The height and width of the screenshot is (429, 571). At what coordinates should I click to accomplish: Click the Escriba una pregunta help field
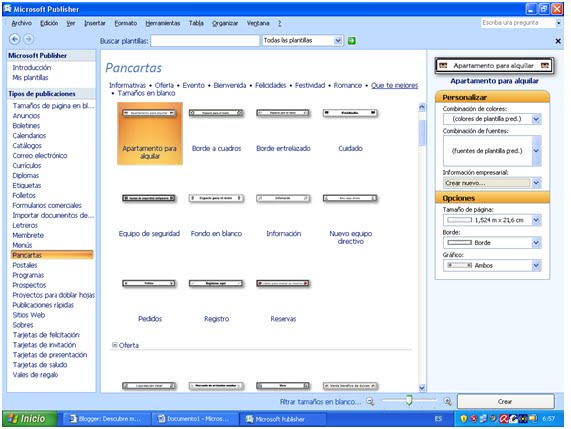[x=517, y=23]
